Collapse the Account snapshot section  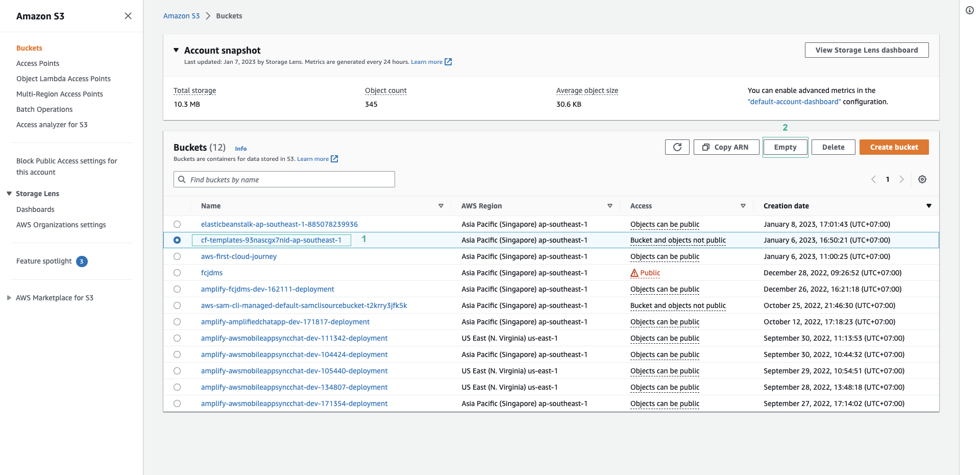click(176, 50)
